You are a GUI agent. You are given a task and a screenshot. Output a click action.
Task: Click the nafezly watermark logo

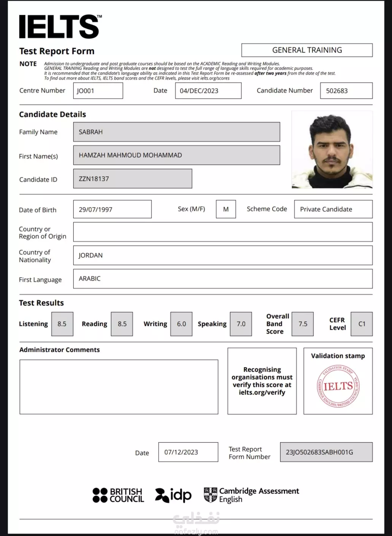(x=196, y=523)
